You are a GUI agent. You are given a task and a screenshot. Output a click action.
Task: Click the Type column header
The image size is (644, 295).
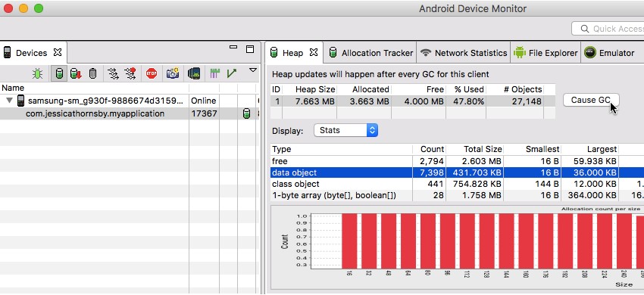tap(341, 149)
